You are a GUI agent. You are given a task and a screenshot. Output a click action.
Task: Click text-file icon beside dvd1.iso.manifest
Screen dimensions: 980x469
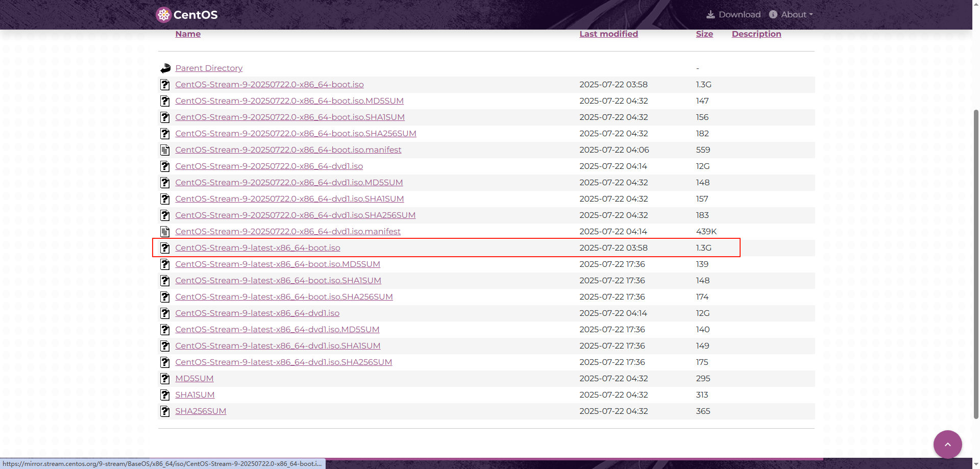[x=165, y=232]
